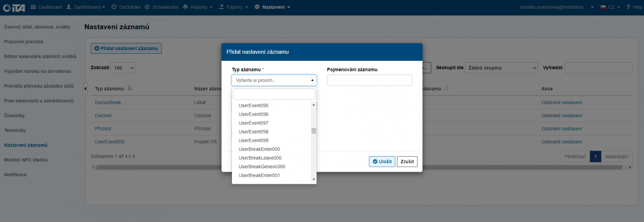Image resolution: width=644 pixels, height=222 pixels.
Task: Collapse the left sidebar arrow
Action: [85, 88]
